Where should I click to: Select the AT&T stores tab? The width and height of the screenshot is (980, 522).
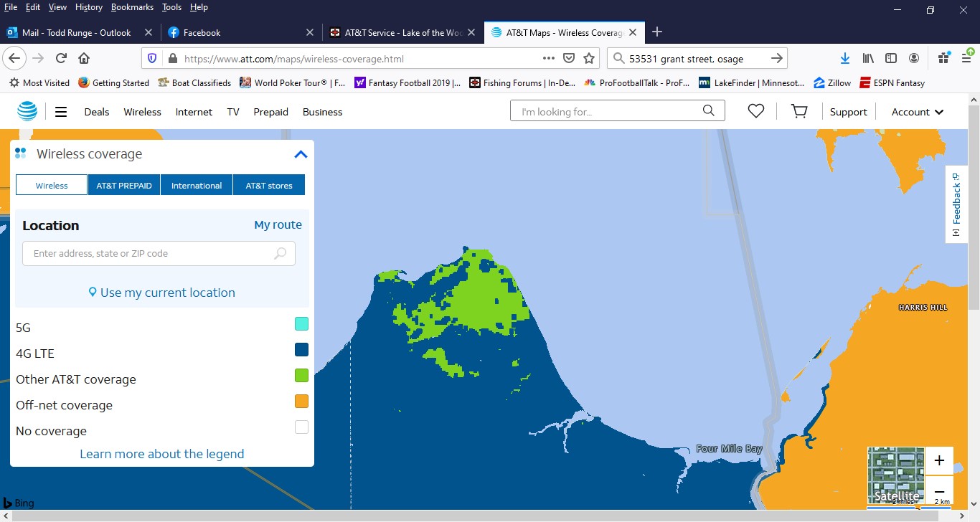[x=269, y=185]
